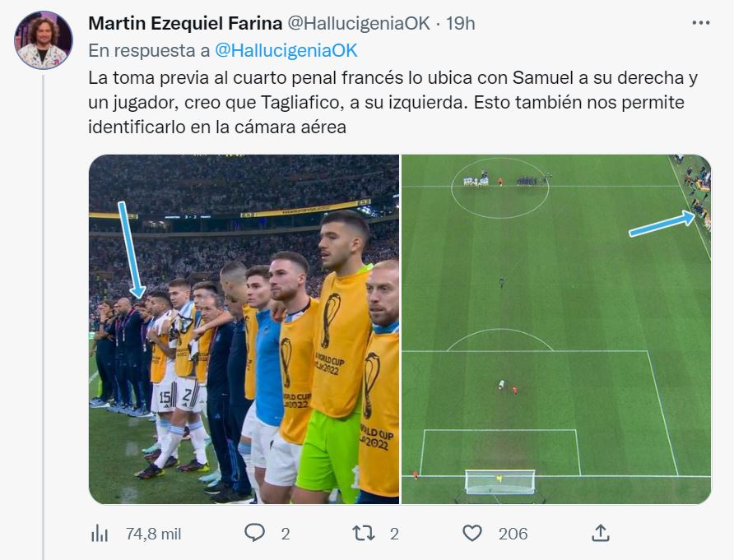Click the retweet count of 2
Screen dimensions: 734x560
[x=394, y=534]
